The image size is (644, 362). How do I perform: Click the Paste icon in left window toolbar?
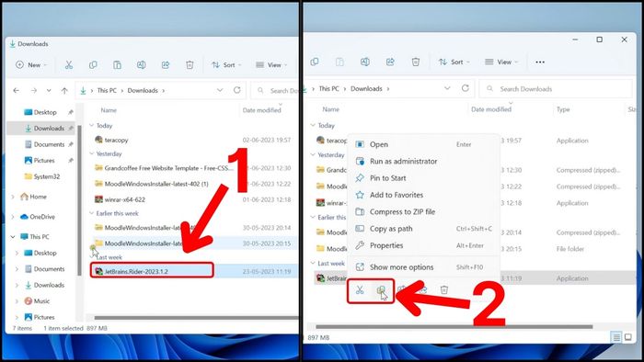117,65
